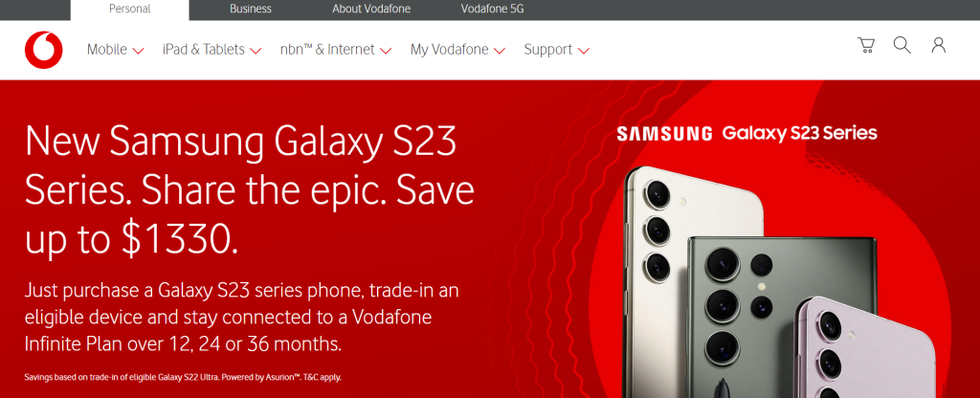Image resolution: width=980 pixels, height=398 pixels.
Task: Click the Samsung Galaxy S23 Series logo
Action: [746, 133]
